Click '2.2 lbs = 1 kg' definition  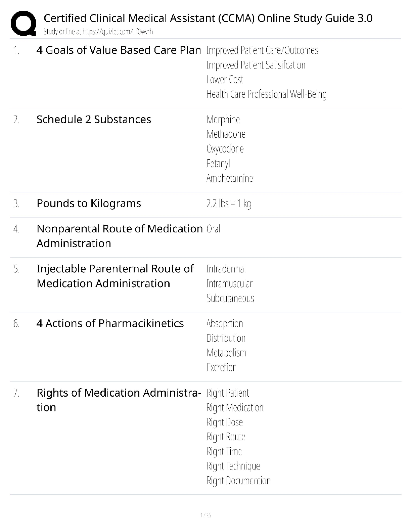[x=229, y=204]
